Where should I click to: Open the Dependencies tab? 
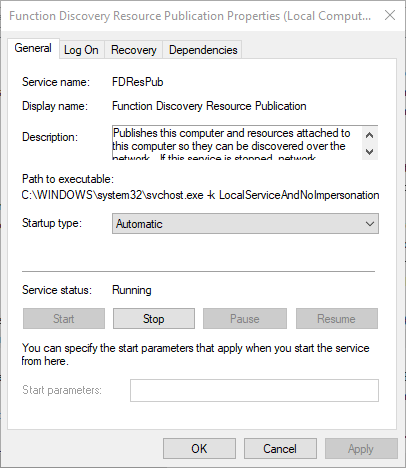click(203, 50)
